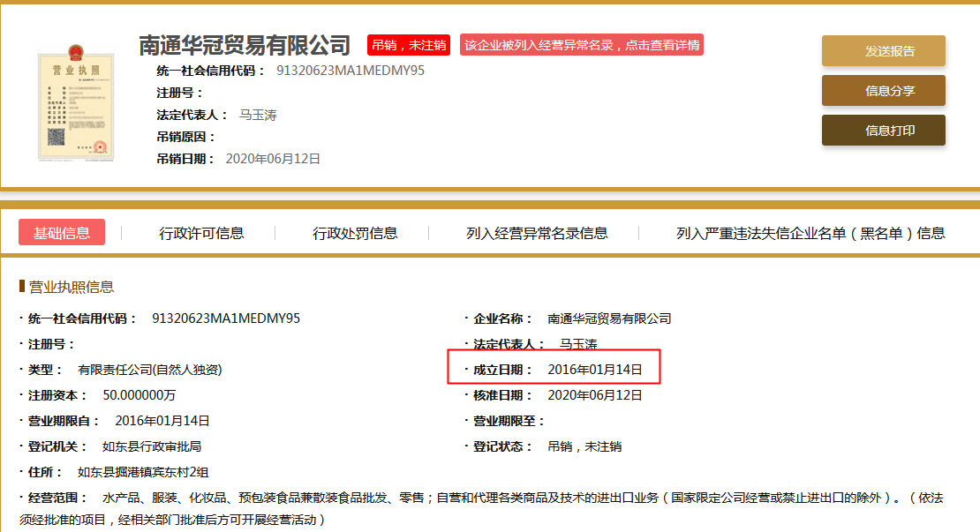This screenshot has width=980, height=532.
Task: Open 信息分享 to share company information
Action: pos(883,91)
